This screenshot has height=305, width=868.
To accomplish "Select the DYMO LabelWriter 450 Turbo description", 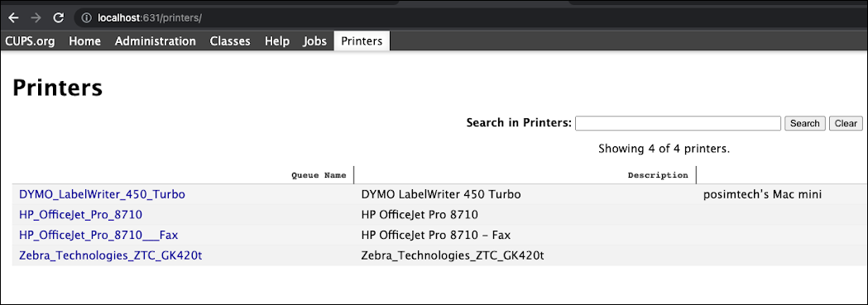I will tap(441, 194).
